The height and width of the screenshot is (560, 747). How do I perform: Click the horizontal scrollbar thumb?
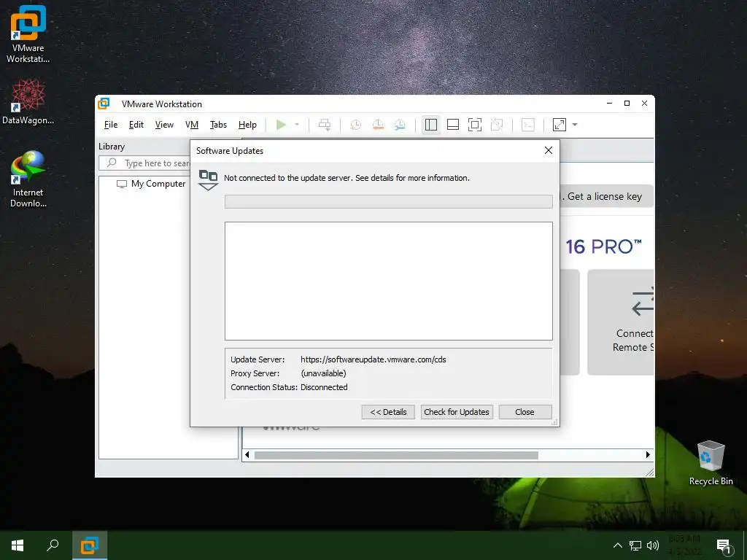click(396, 455)
